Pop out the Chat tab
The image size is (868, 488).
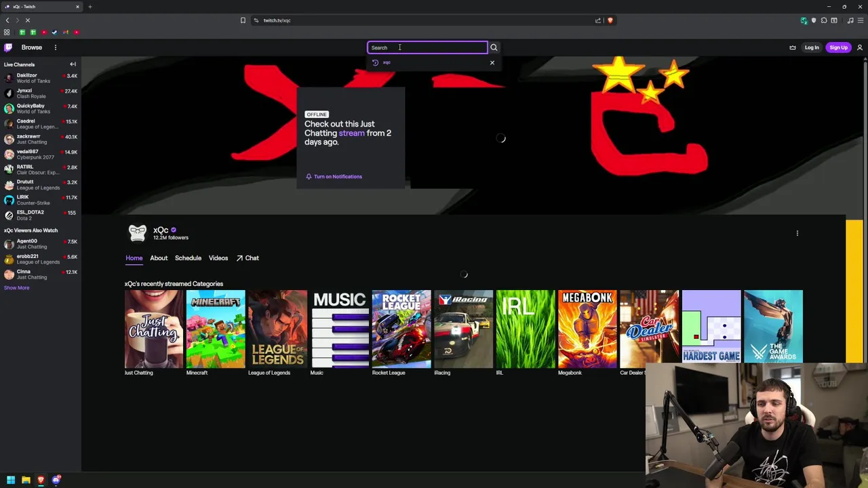click(x=248, y=258)
